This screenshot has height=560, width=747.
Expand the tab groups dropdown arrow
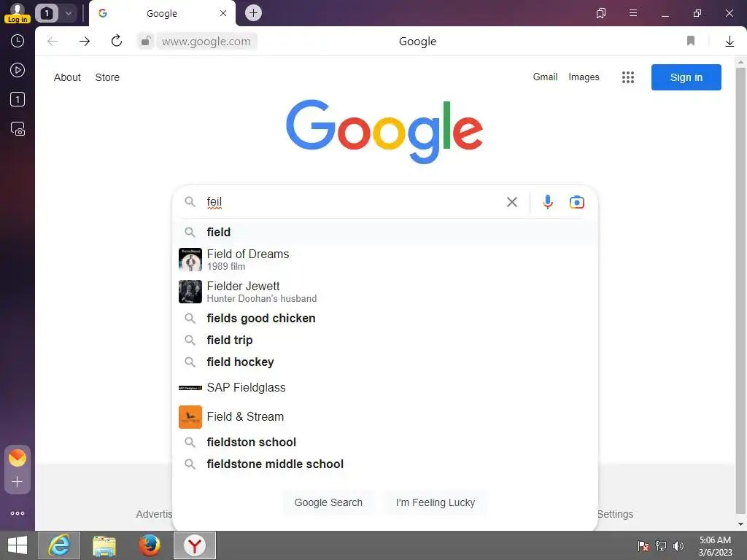69,13
